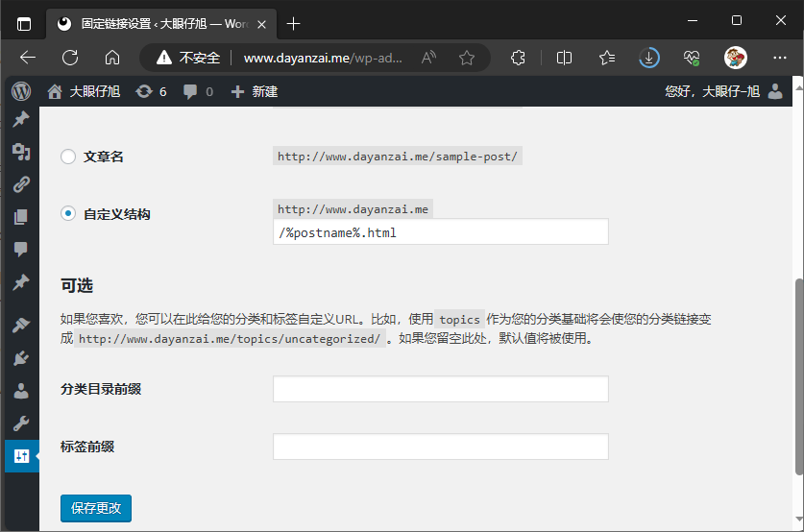The width and height of the screenshot is (804, 532).
Task: Click the 标签前缀 input field
Action: click(441, 447)
